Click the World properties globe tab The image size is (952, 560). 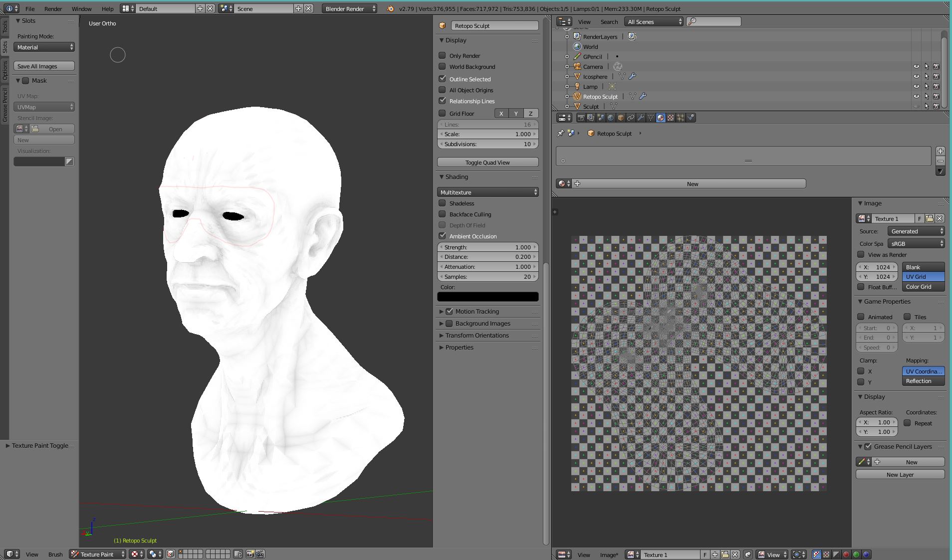(x=611, y=118)
